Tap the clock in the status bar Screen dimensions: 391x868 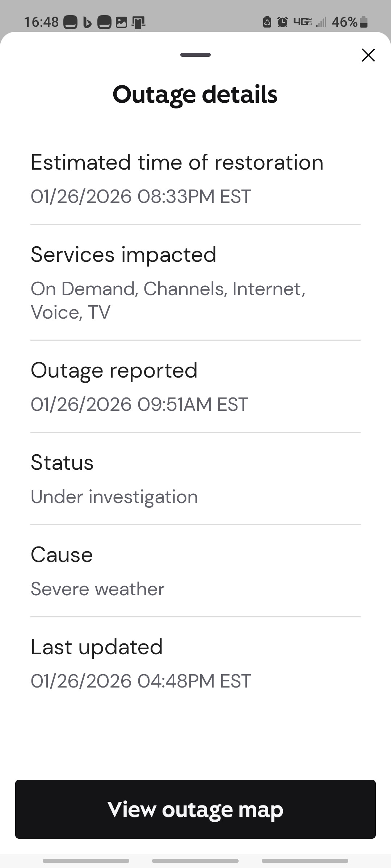(x=42, y=22)
